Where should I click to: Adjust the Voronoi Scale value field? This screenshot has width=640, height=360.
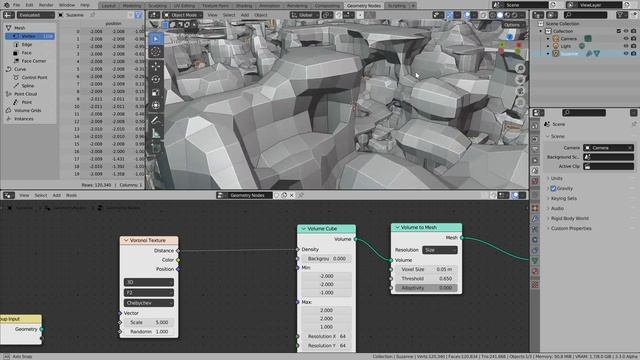pyautogui.click(x=149, y=322)
